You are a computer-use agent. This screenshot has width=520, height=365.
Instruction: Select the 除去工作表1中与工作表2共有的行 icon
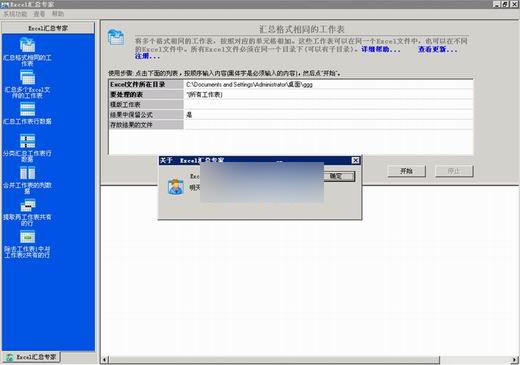coord(27,237)
